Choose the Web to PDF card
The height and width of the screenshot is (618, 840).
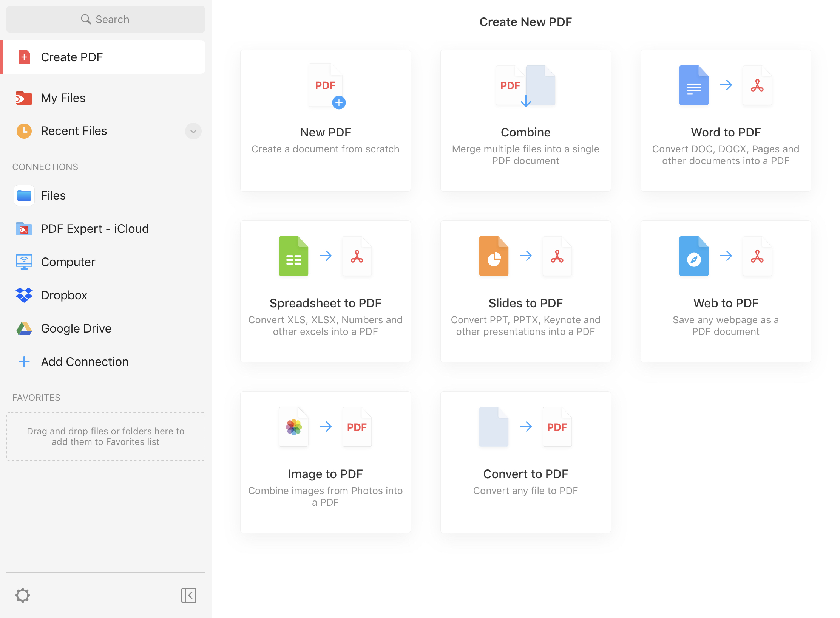725,291
